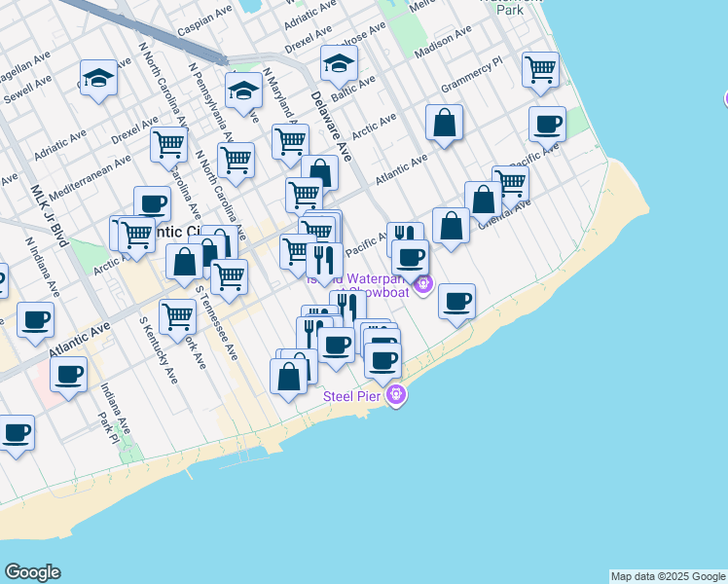Open the Google logo link
Screen dimensions: 728x584
pos(32,572)
